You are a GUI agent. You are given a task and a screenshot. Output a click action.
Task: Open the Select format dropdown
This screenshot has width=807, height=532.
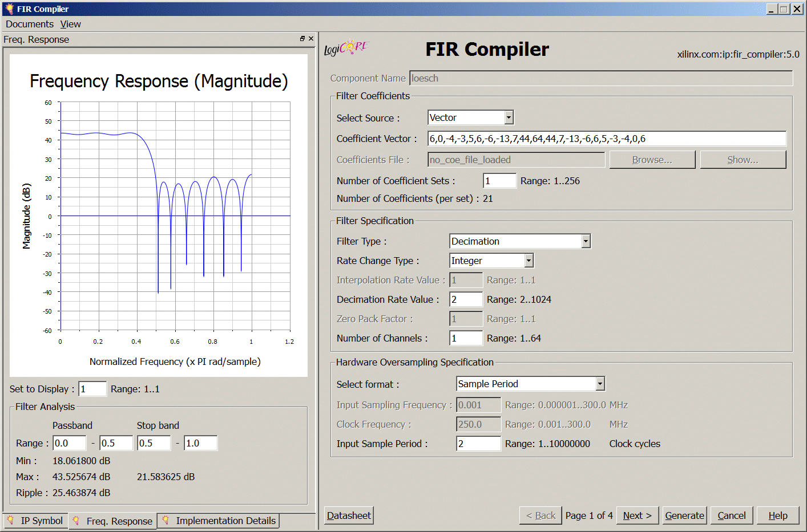point(600,384)
